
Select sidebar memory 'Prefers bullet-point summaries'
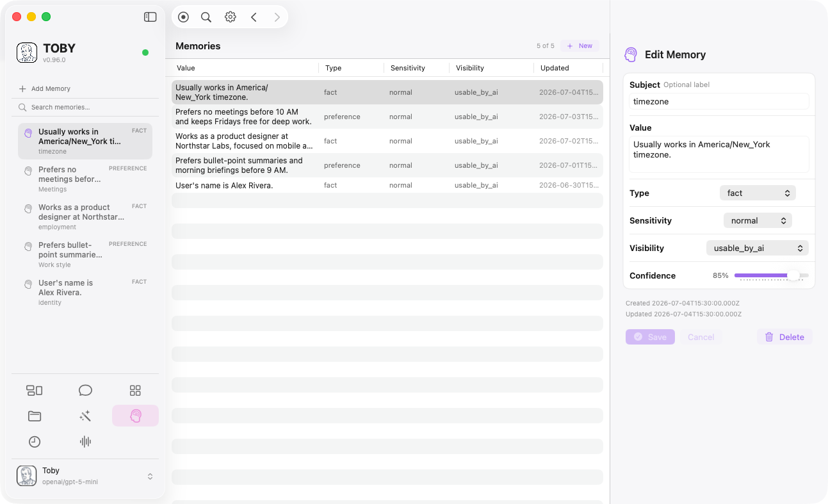pyautogui.click(x=85, y=254)
